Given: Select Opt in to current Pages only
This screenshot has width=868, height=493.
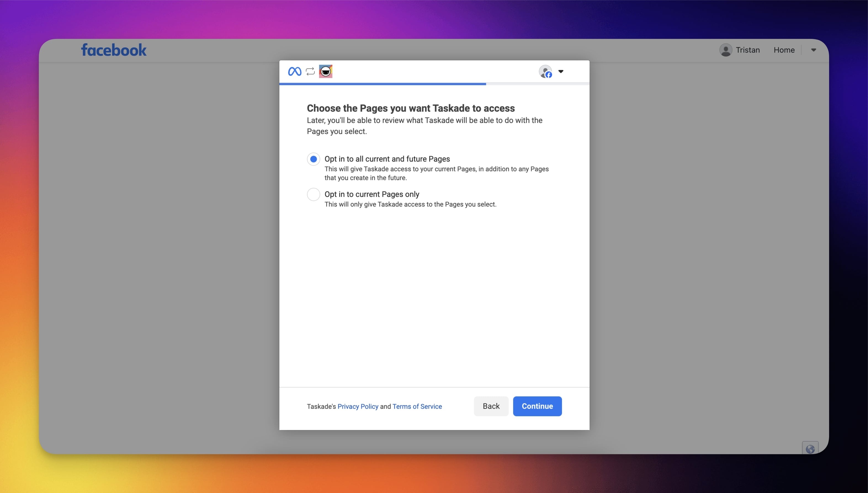Looking at the screenshot, I should click(313, 194).
